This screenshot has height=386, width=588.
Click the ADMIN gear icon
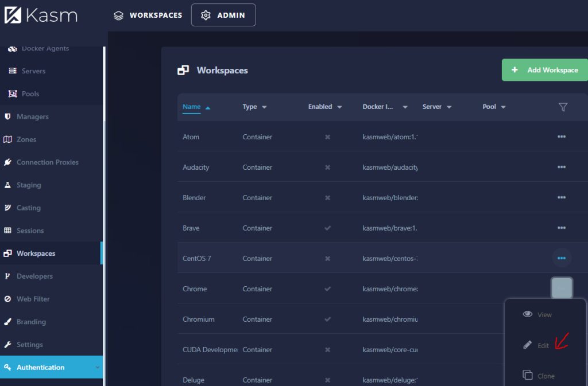(206, 15)
